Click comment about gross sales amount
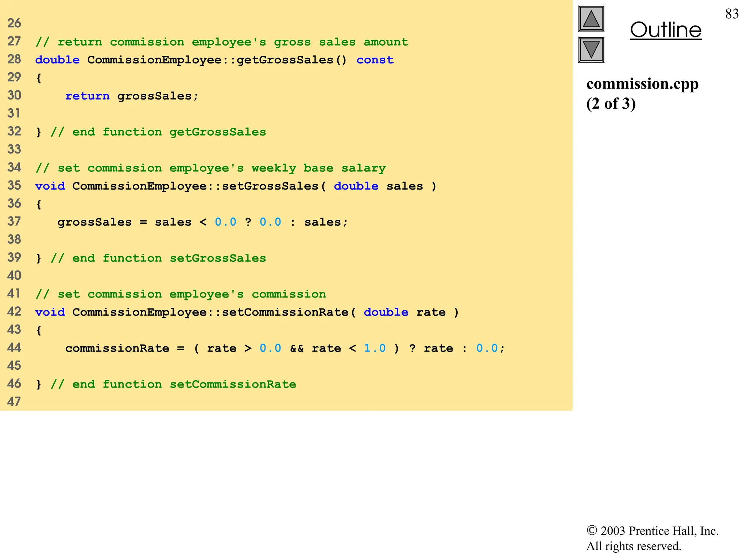 [x=222, y=42]
